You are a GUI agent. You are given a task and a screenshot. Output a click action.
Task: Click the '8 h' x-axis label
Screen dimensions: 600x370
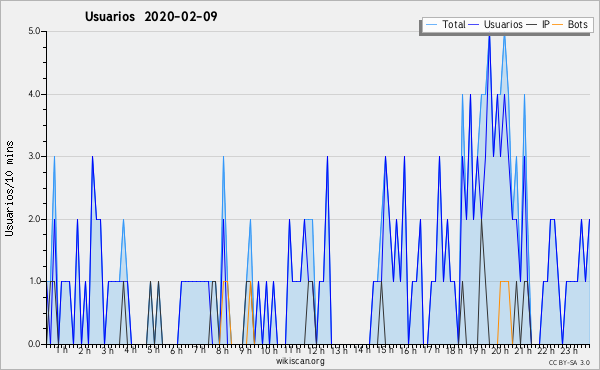(222, 350)
